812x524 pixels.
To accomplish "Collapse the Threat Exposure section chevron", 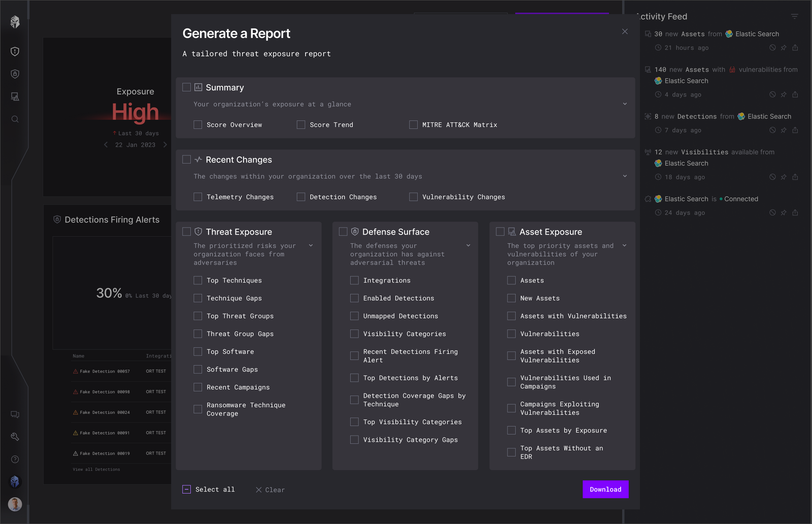I will pyautogui.click(x=311, y=246).
